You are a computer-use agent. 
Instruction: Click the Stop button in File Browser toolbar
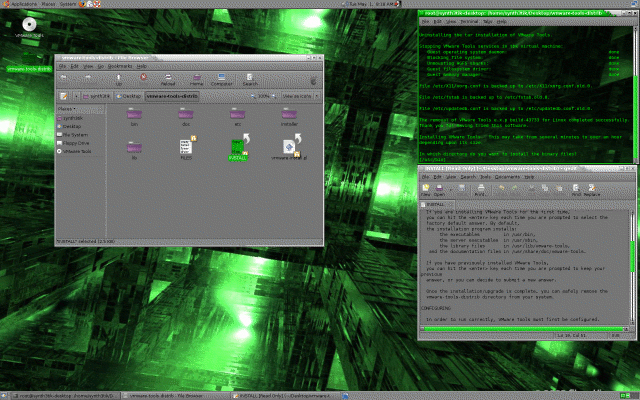(143, 77)
